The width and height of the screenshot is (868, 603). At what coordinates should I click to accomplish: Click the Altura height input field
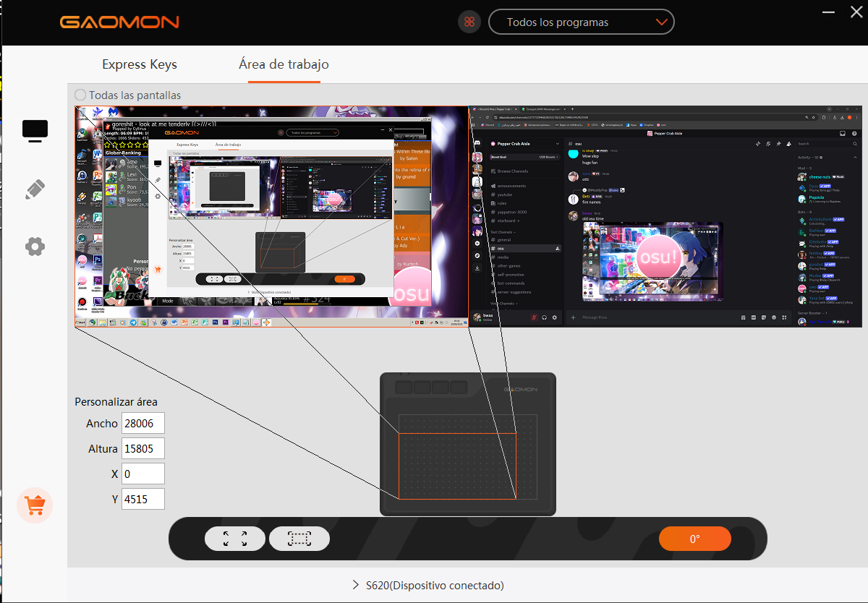point(142,448)
